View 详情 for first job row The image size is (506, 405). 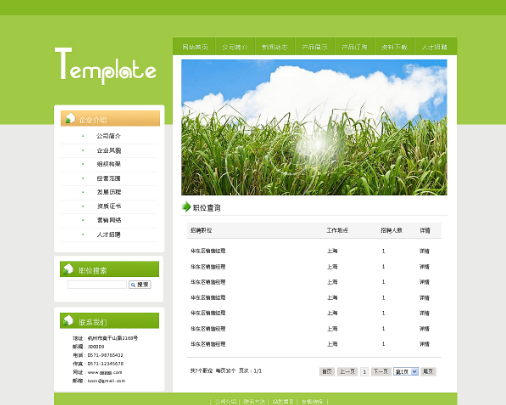(x=424, y=251)
